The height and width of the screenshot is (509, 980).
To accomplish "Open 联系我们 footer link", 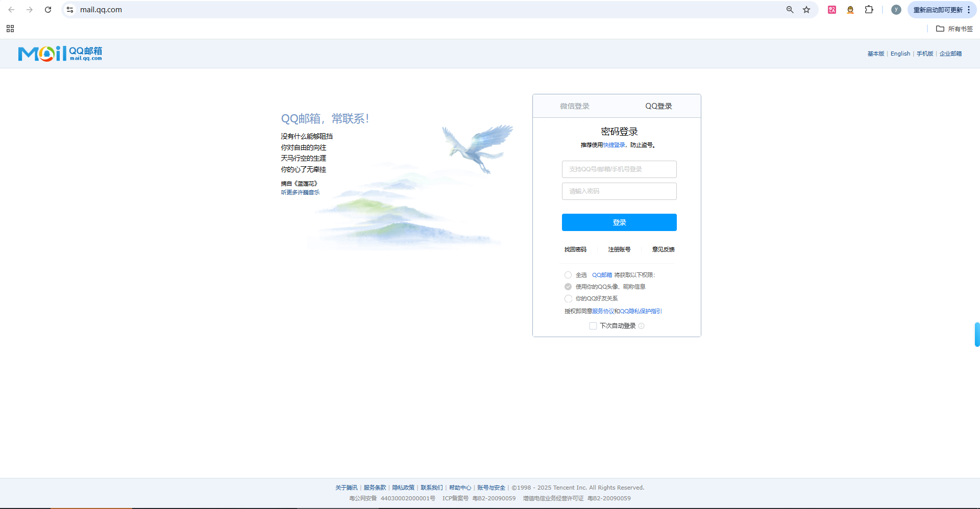I will pos(432,488).
